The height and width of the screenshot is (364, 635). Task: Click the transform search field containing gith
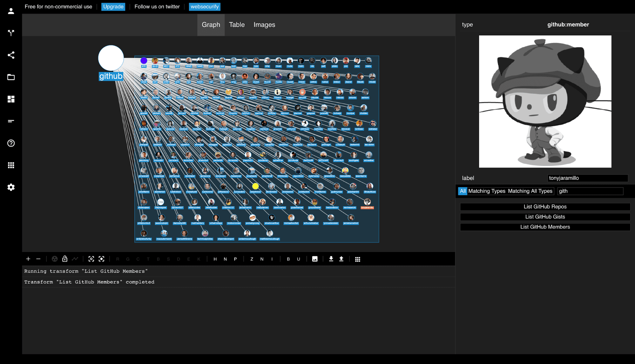click(590, 191)
